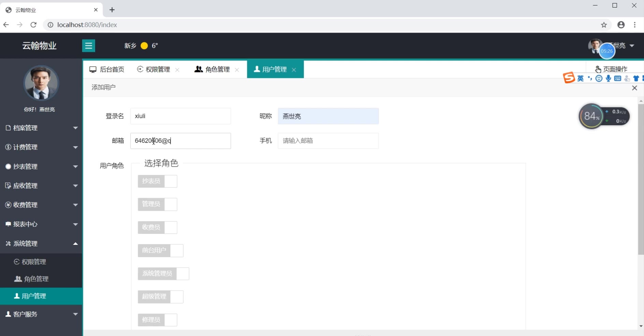Expand the 客户服务 sidebar menu
Screen dimensions: 644x336
(41, 314)
